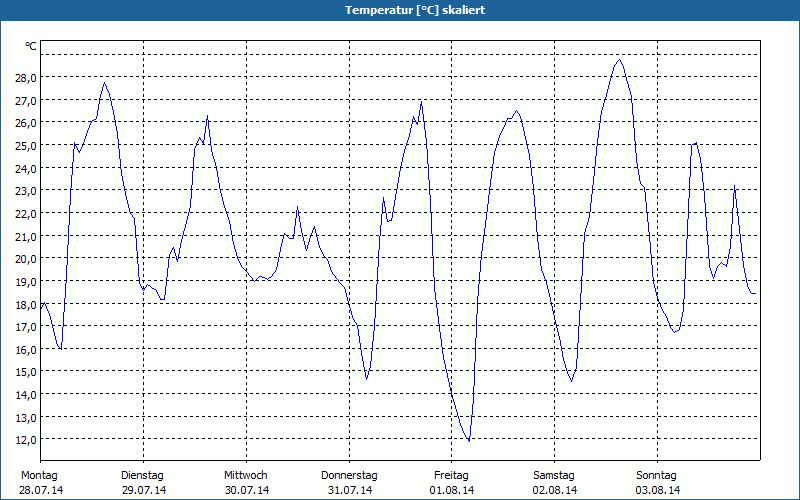Click the date 31.07.14
This screenshot has width=800, height=500.
[349, 491]
